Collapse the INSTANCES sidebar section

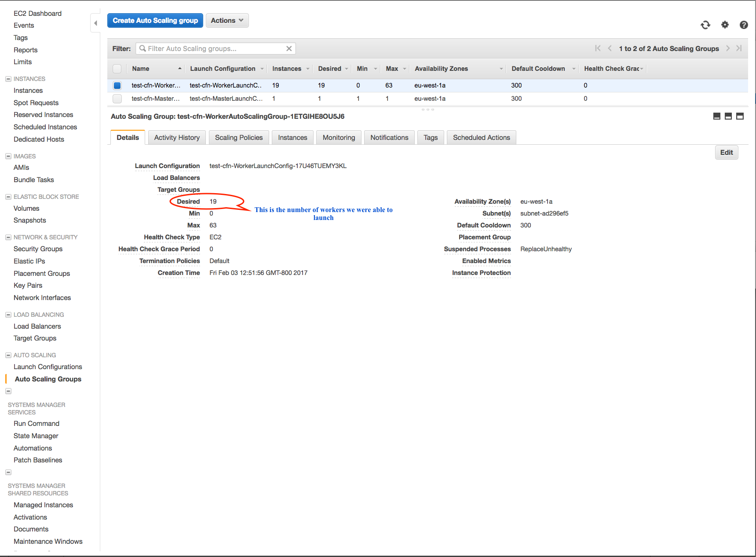point(8,79)
